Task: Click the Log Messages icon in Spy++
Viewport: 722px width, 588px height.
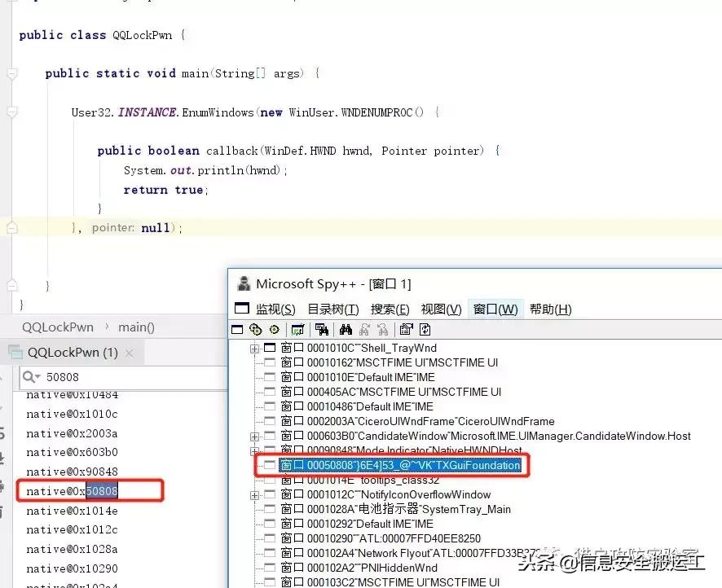Action: [297, 329]
